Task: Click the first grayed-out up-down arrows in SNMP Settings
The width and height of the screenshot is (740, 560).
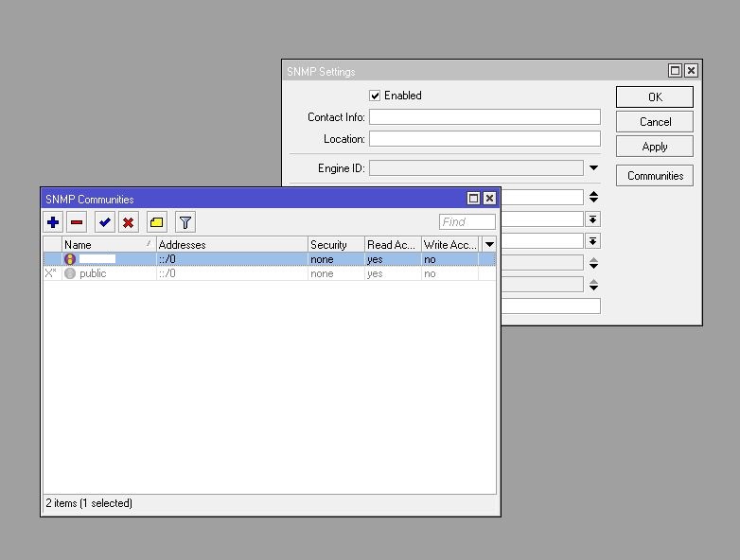Action: click(593, 263)
